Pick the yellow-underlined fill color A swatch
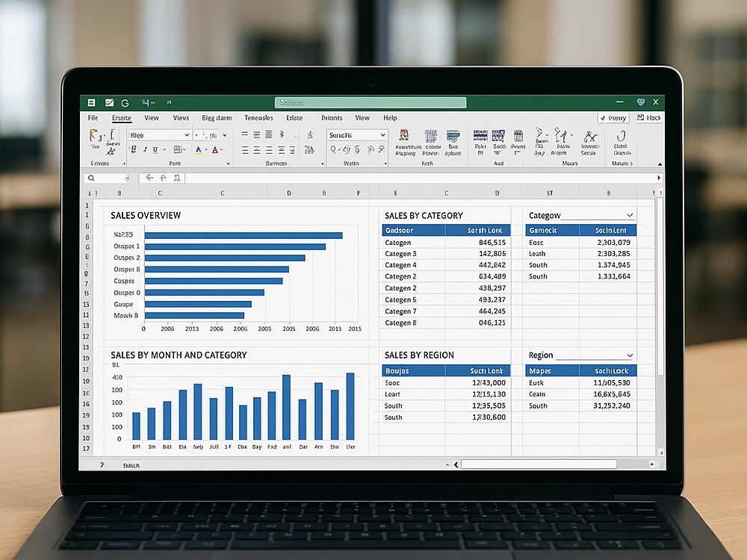The height and width of the screenshot is (560, 747). coord(199,149)
